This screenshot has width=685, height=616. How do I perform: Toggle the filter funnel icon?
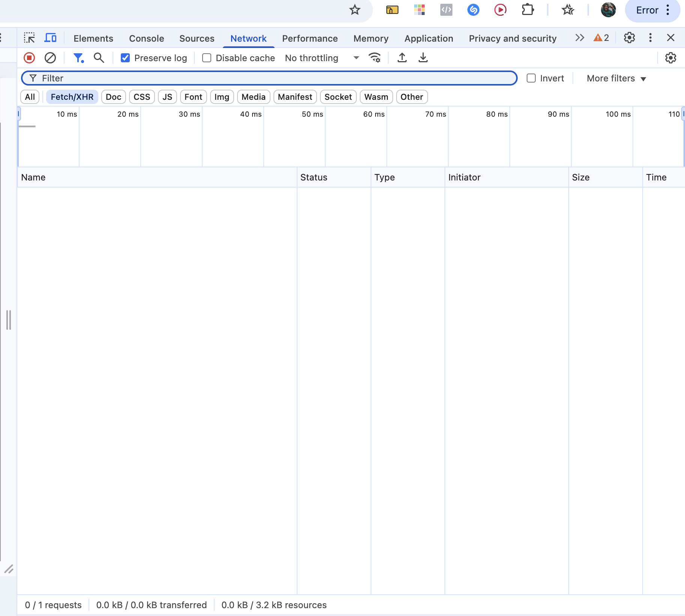(78, 58)
